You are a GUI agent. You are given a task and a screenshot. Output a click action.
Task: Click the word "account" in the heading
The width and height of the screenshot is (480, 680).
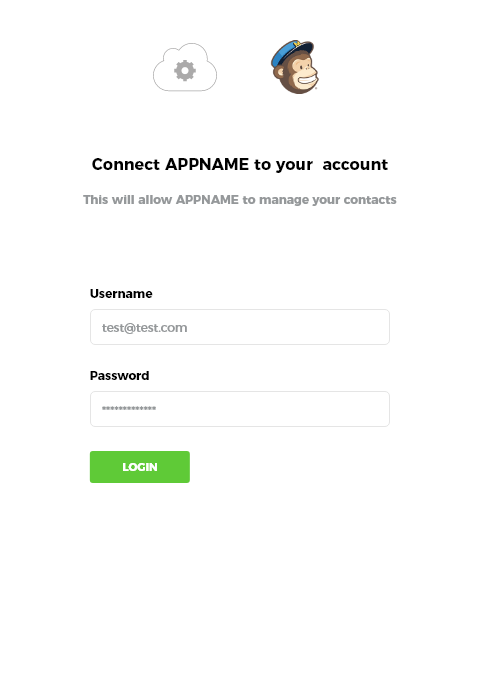click(355, 165)
